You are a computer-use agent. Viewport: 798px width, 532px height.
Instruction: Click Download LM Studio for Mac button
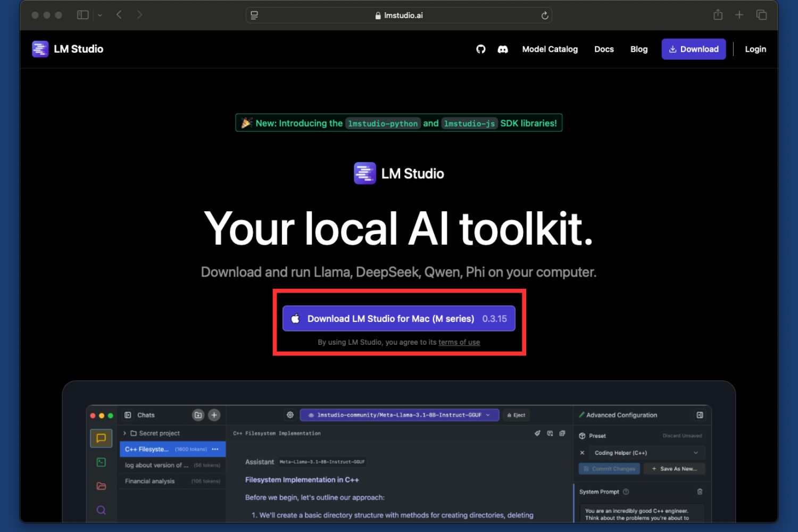399,318
